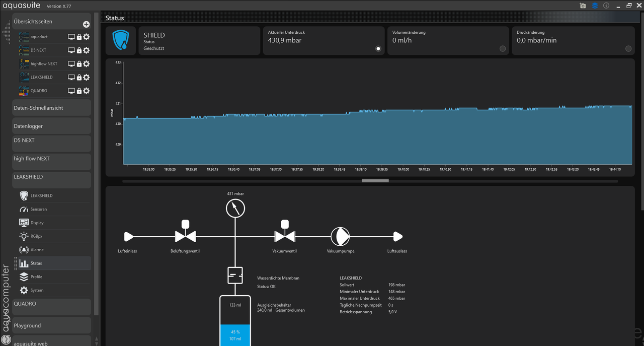The width and height of the screenshot is (644, 346).
Task: Expand the Daten-Schnellansicht section
Action: pos(51,108)
